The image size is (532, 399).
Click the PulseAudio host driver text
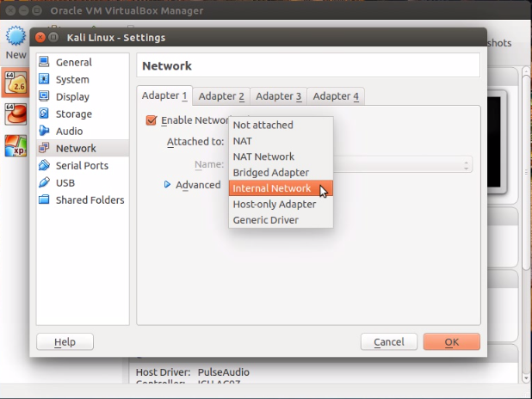tap(224, 372)
